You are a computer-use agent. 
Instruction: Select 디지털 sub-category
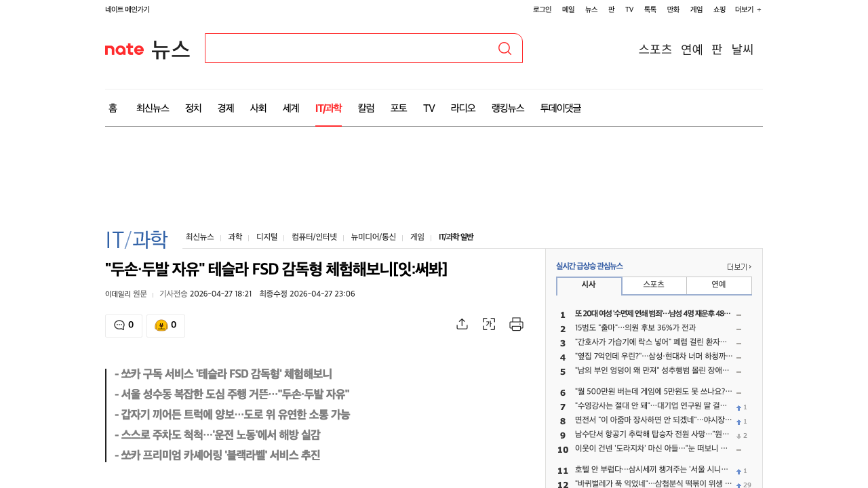[267, 237]
